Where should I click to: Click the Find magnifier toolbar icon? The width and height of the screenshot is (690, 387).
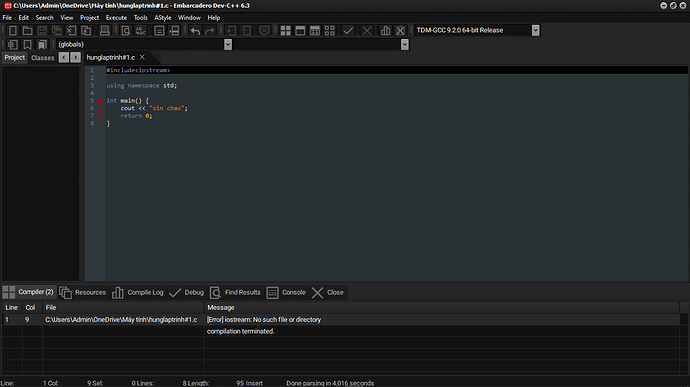126,30
